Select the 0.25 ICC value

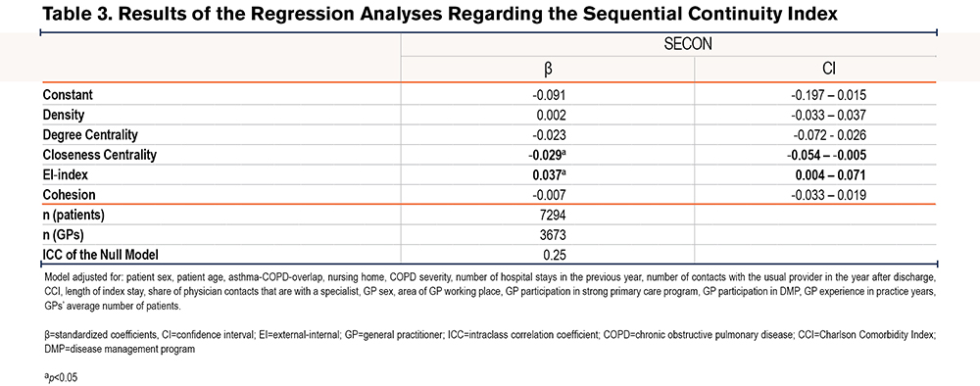tap(557, 255)
